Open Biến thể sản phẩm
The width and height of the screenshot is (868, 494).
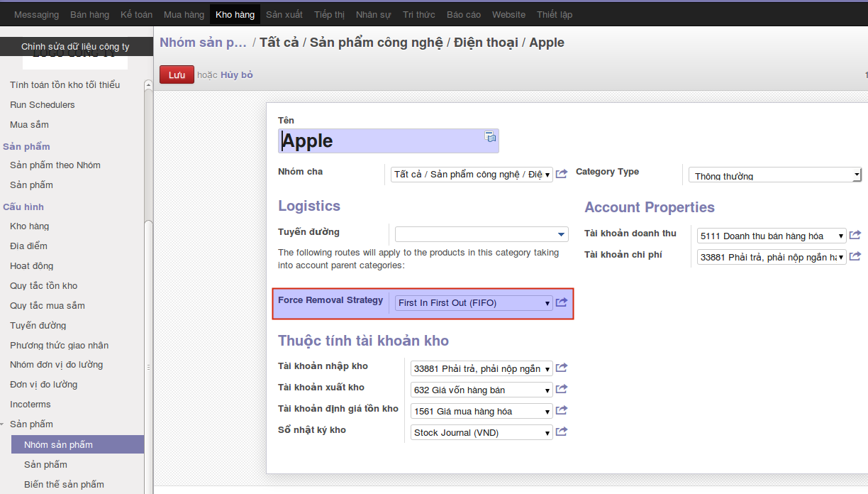coord(64,485)
